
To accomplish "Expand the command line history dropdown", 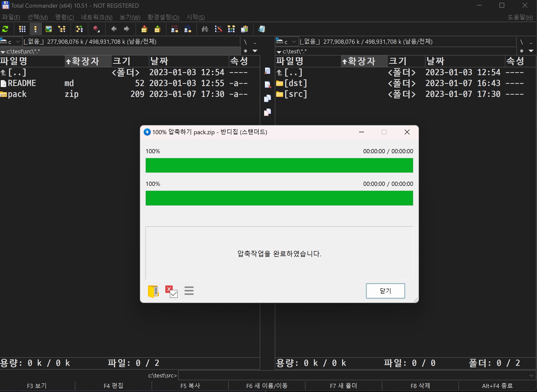I will coord(531,376).
